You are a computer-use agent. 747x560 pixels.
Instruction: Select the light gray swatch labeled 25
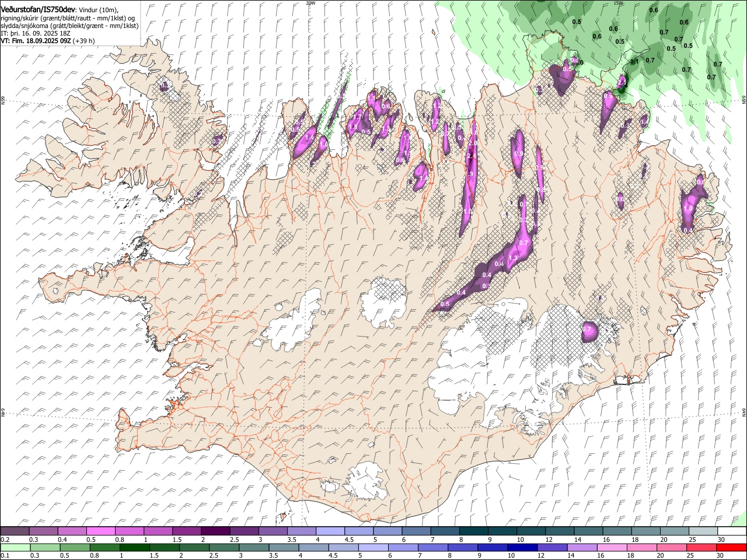pyautogui.click(x=702, y=531)
